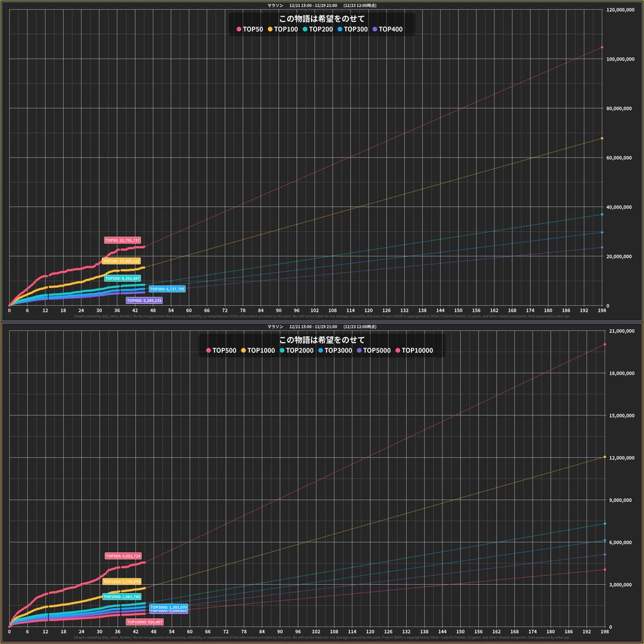Click the TOP1000 yellow data label

[122, 582]
